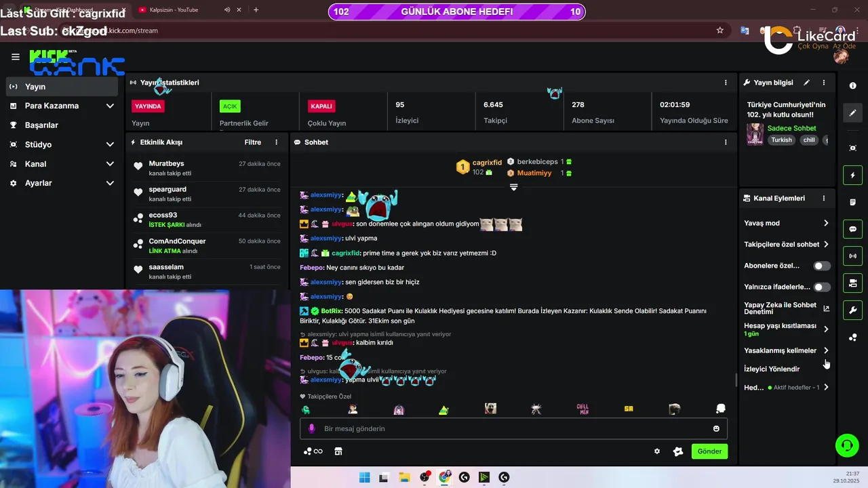Click the wrench icon in right sidebar
The image size is (868, 488).
point(852,310)
